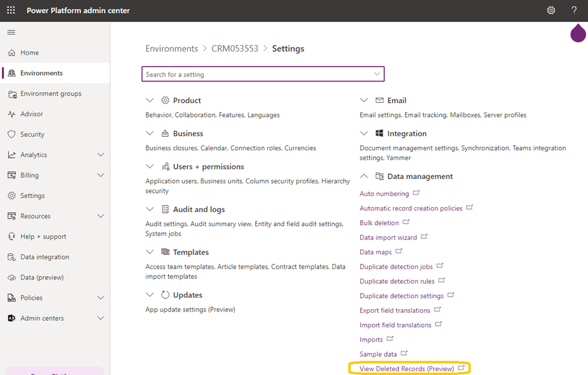Expand the Updates section chevron
This screenshot has height=375, width=588.
(149, 295)
